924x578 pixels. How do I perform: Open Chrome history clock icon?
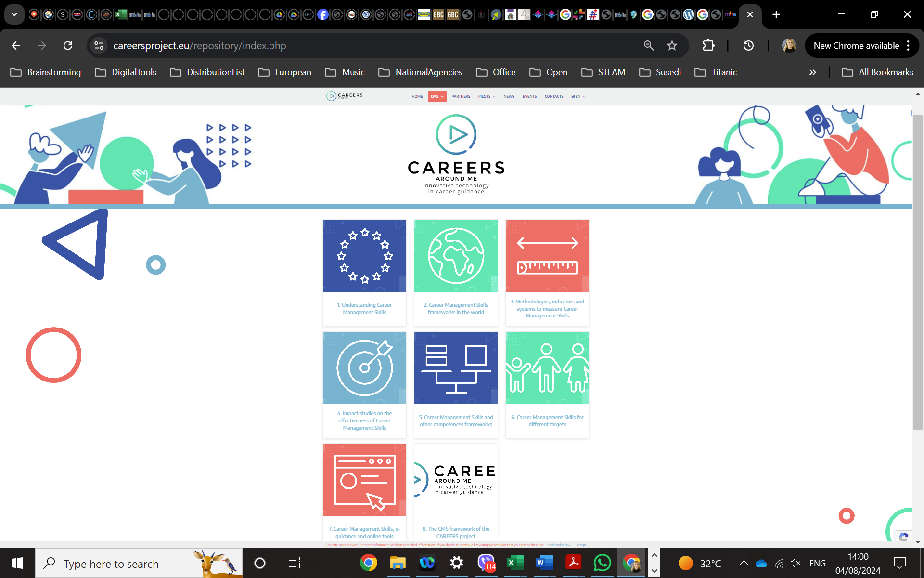click(x=748, y=45)
